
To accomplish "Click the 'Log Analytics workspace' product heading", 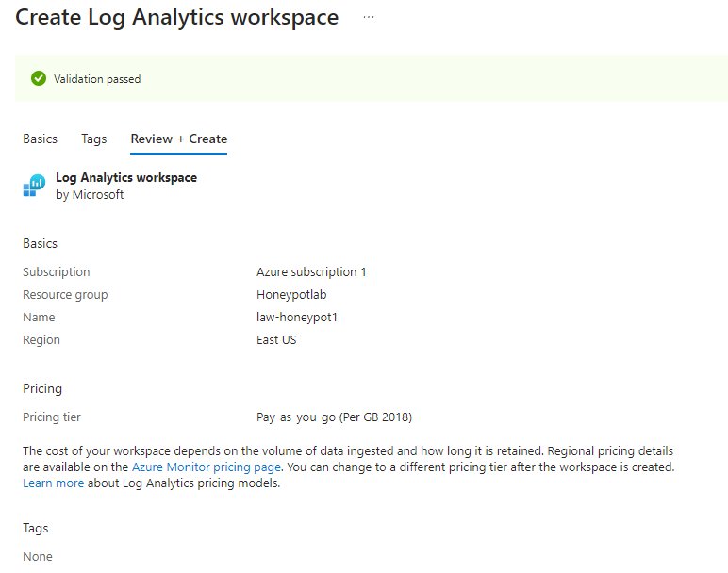I will [x=126, y=178].
